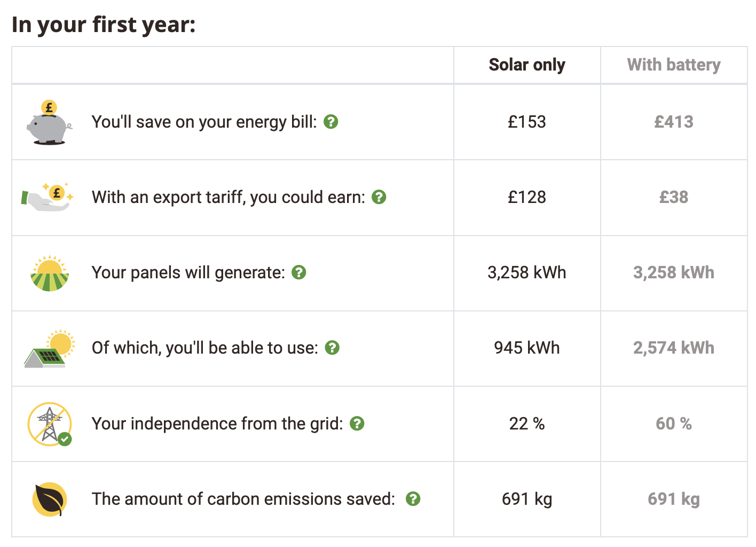Image resolution: width=756 pixels, height=547 pixels.
Task: Switch to the With battery column
Action: (674, 65)
